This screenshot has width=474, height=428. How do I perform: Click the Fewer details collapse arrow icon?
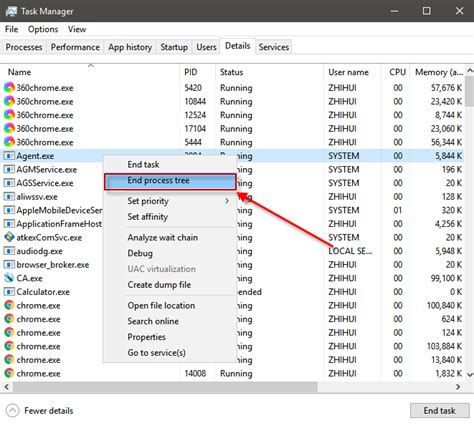coord(13,411)
